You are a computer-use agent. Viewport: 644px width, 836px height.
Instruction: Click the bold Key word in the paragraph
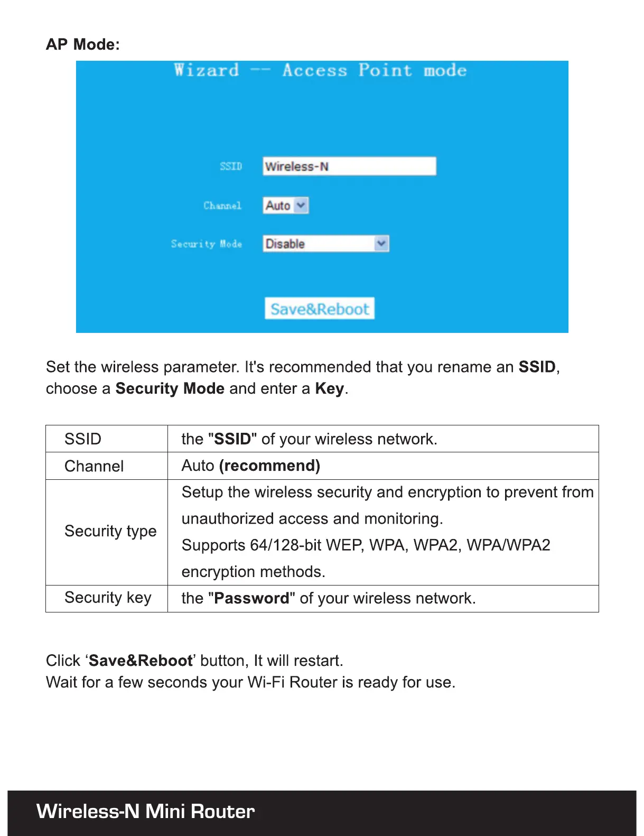329,388
